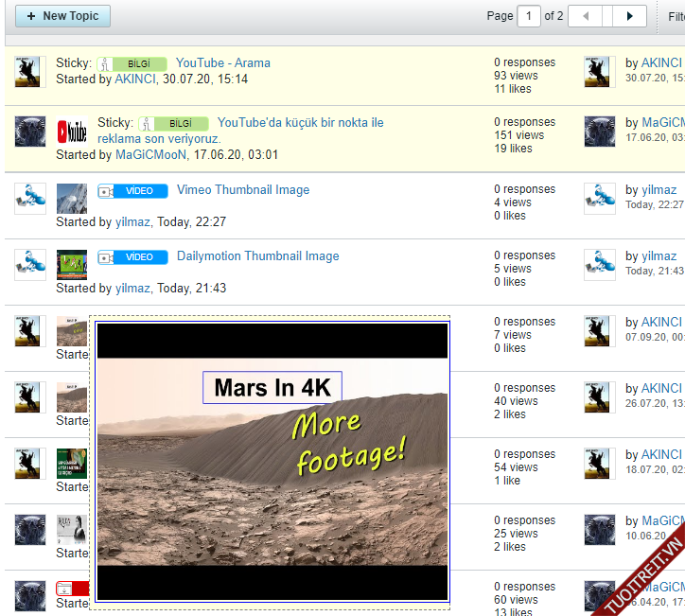685x616 pixels.
Task: Click the last-poster avatar in the Dailymotion row
Action: tap(600, 265)
